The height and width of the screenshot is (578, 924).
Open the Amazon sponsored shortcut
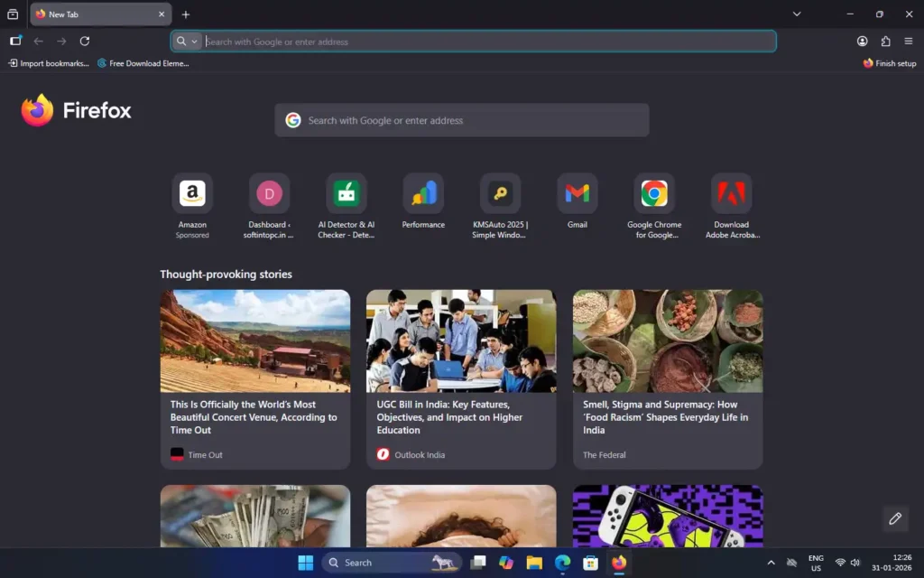(x=192, y=192)
